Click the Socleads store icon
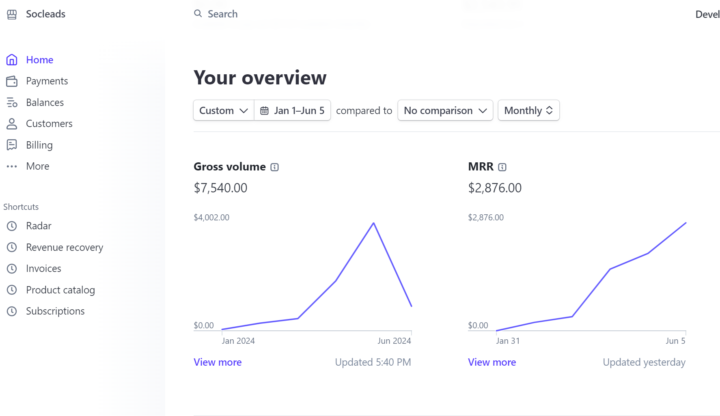The height and width of the screenshot is (416, 720). click(x=12, y=14)
